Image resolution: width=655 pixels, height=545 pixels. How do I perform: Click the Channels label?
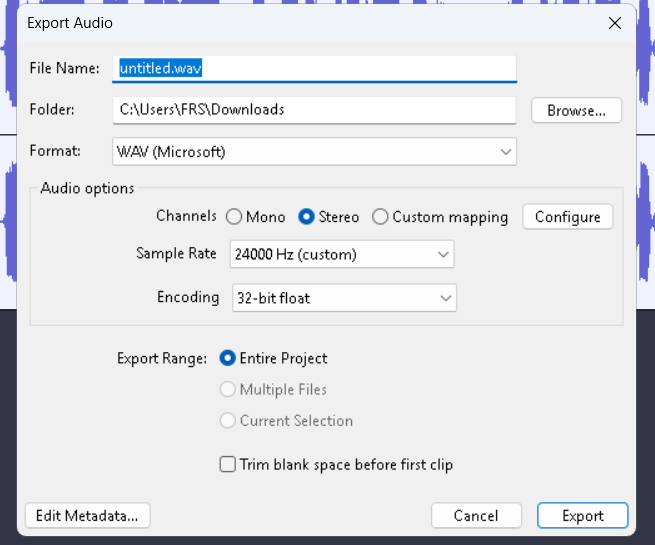point(186,216)
